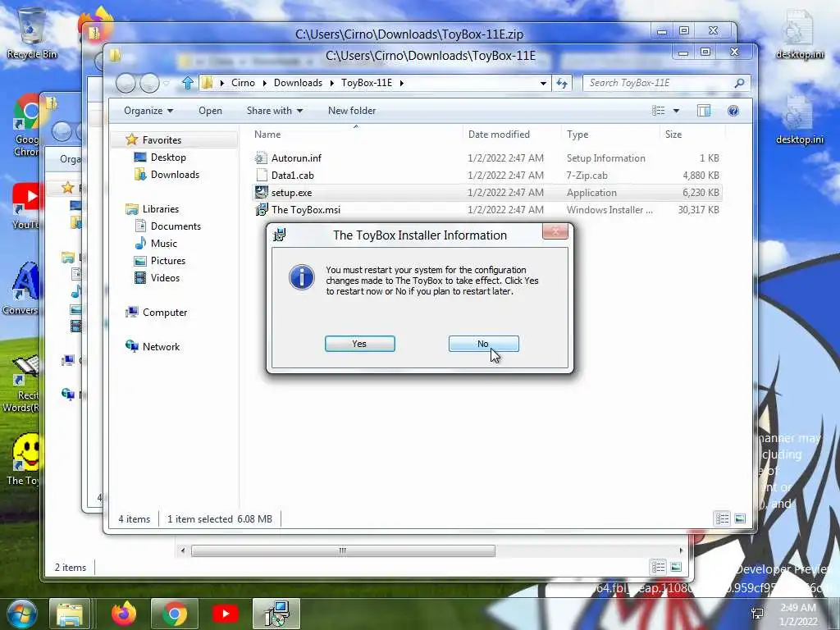Click the Windows Installer type cell
The height and width of the screenshot is (630, 840).
(x=609, y=209)
